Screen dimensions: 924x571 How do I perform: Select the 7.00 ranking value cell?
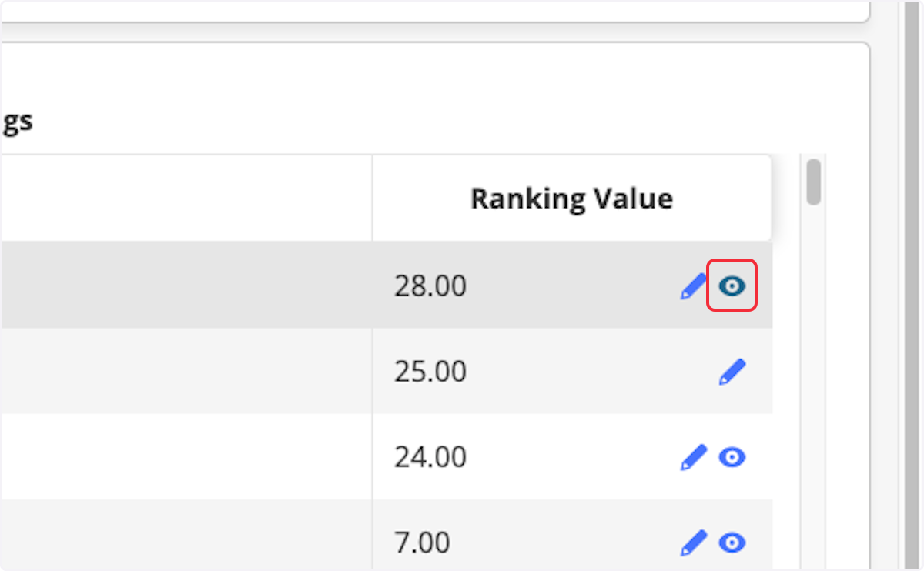pyautogui.click(x=572, y=536)
